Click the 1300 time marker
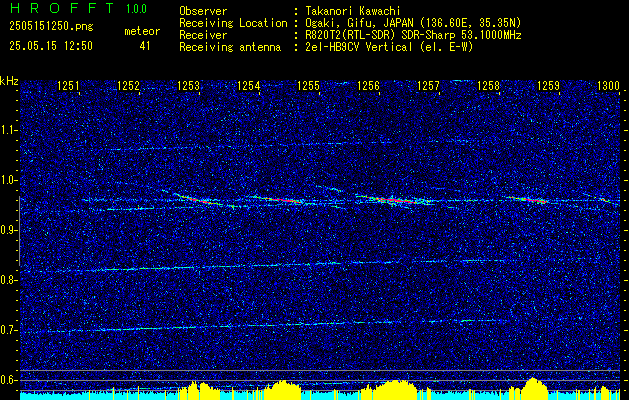Viewport: 629px width, 400px height. point(609,85)
